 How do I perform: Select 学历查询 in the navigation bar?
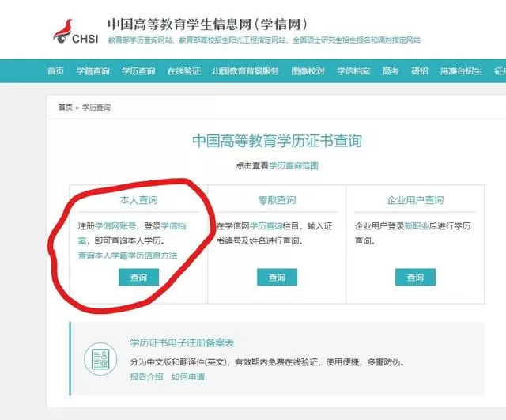coord(138,71)
